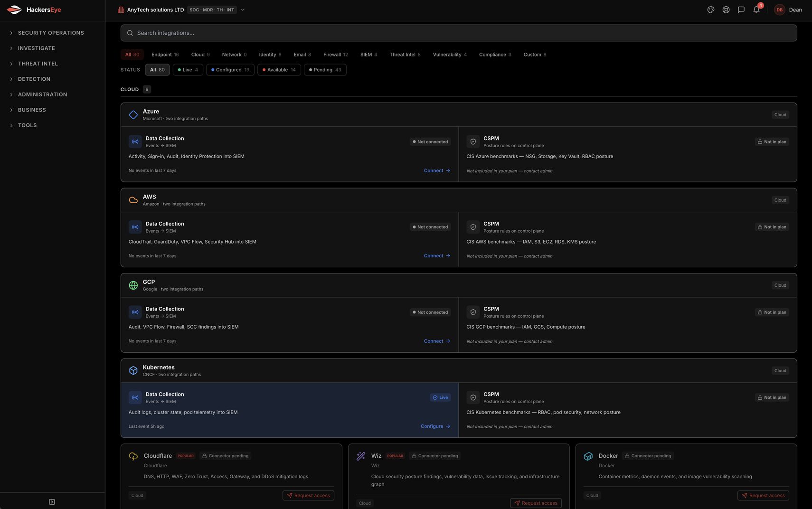812x509 pixels.
Task: Open the DB user avatar
Action: (780, 9)
